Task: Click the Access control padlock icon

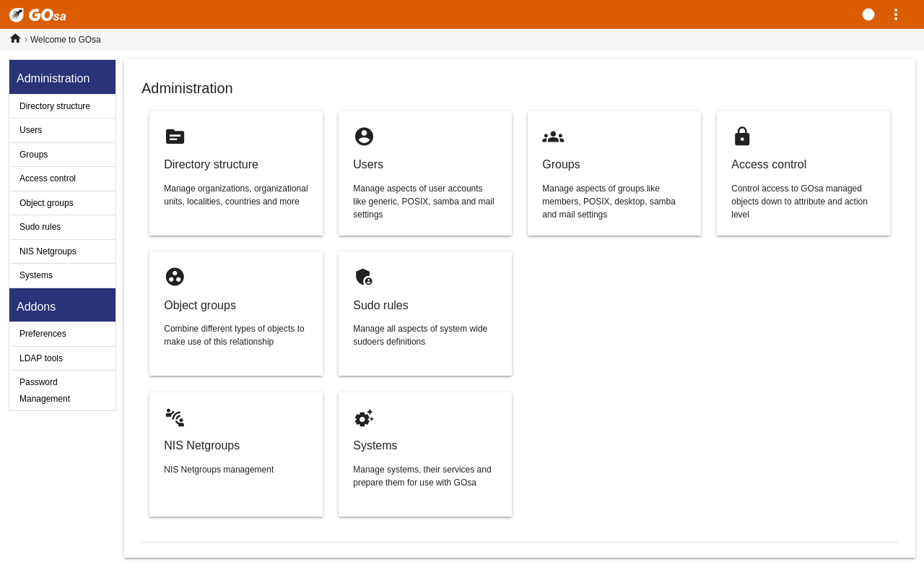Action: pyautogui.click(x=742, y=137)
